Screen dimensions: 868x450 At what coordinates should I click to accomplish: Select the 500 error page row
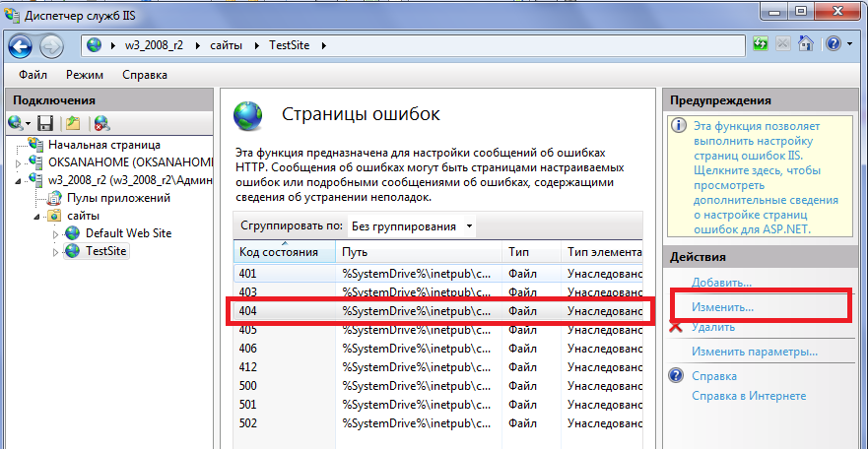437,386
